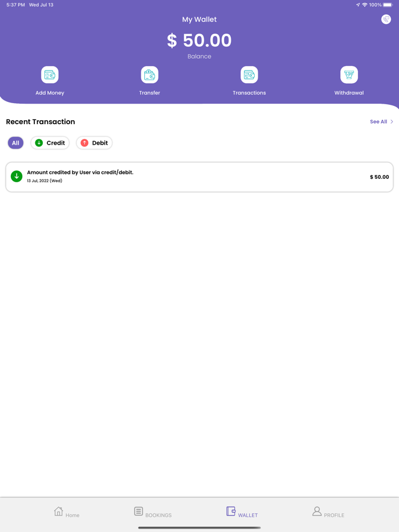Click the My Wallet title

tap(199, 19)
